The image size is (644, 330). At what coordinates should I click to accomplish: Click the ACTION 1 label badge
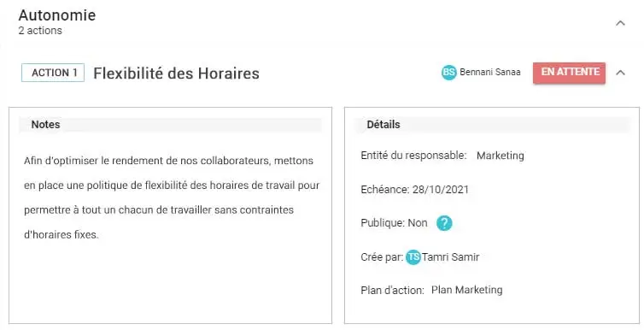[x=53, y=73]
